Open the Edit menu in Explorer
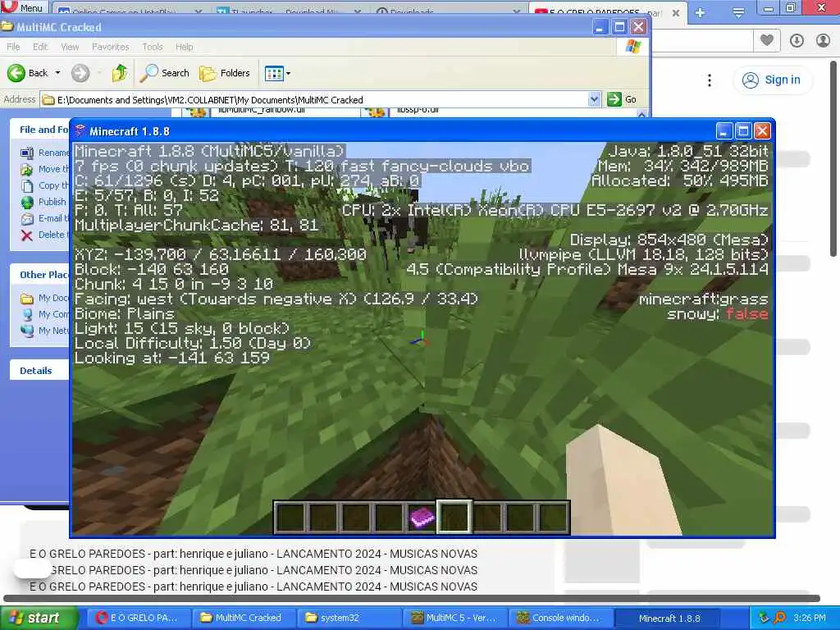Image resolution: width=840 pixels, height=630 pixels. click(40, 47)
